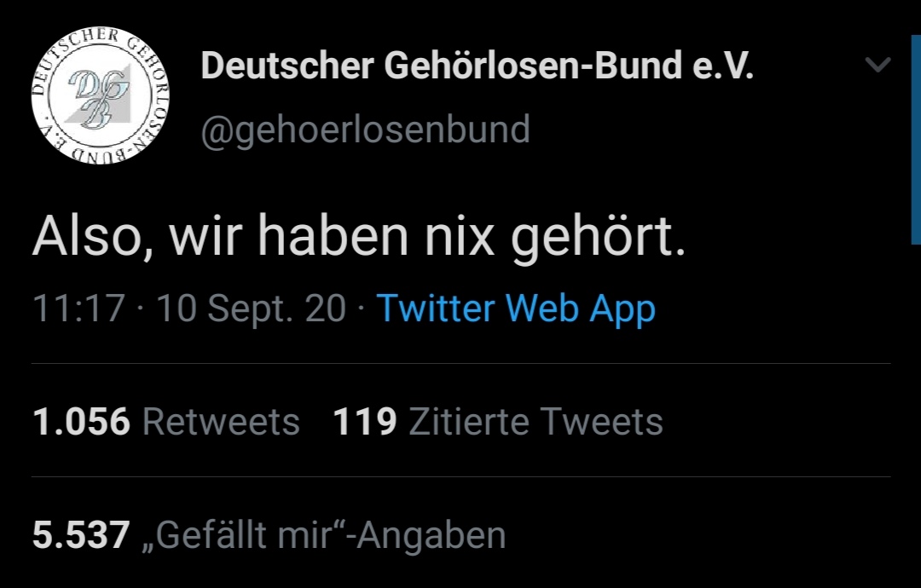
Task: Click the date "10 Sept. 20"
Action: pos(251,308)
